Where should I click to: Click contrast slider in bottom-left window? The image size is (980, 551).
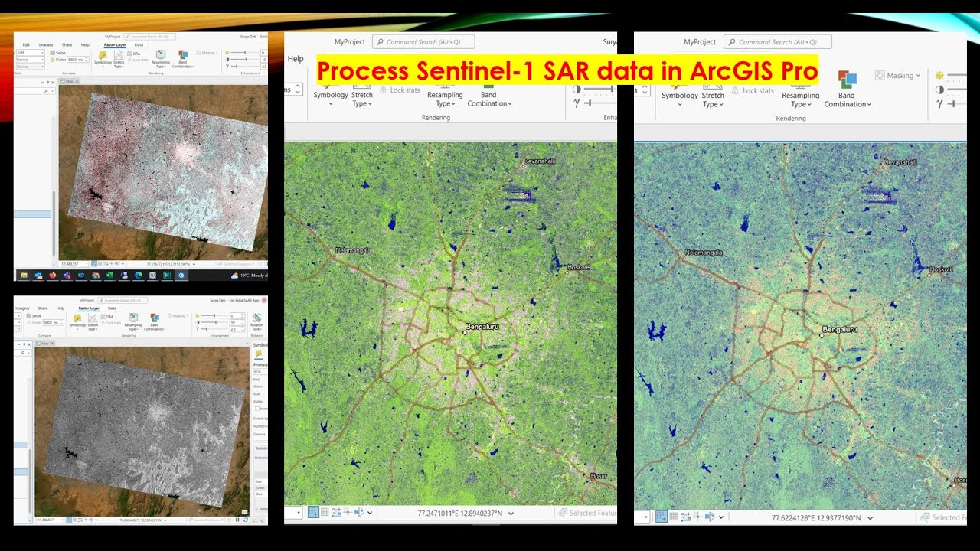tap(214, 322)
